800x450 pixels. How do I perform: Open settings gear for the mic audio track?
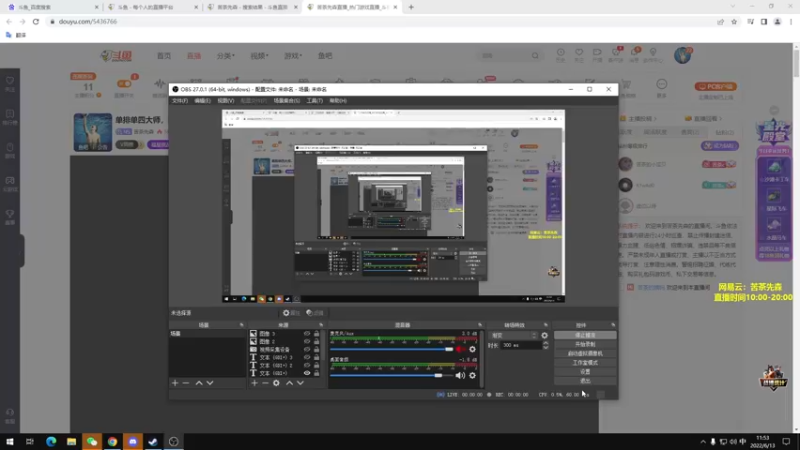click(472, 349)
